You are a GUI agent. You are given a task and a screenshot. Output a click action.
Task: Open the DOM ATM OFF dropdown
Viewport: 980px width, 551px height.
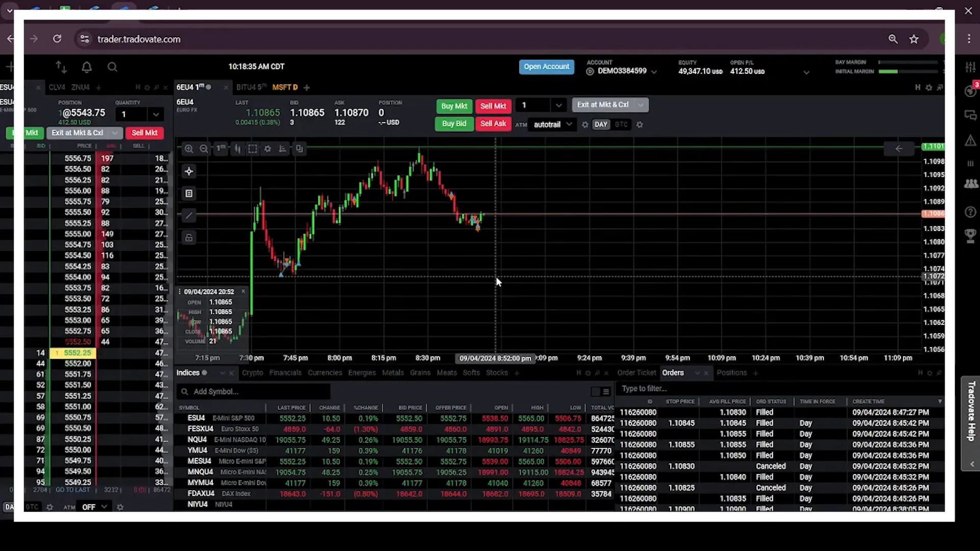pos(94,507)
